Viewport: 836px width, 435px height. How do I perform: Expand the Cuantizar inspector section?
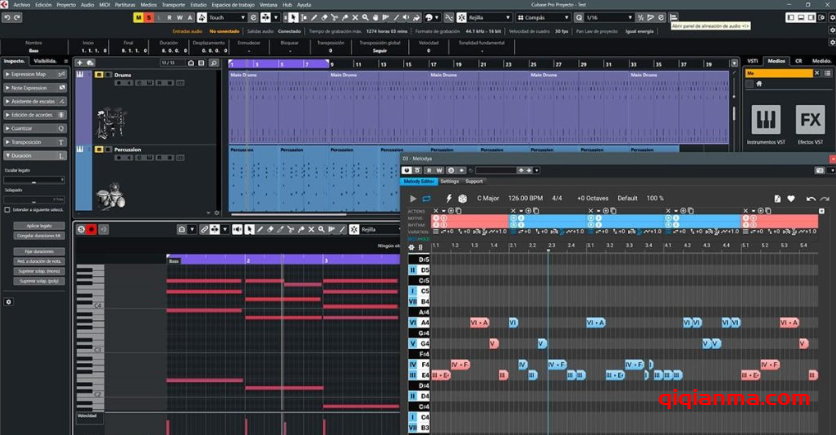coord(35,128)
